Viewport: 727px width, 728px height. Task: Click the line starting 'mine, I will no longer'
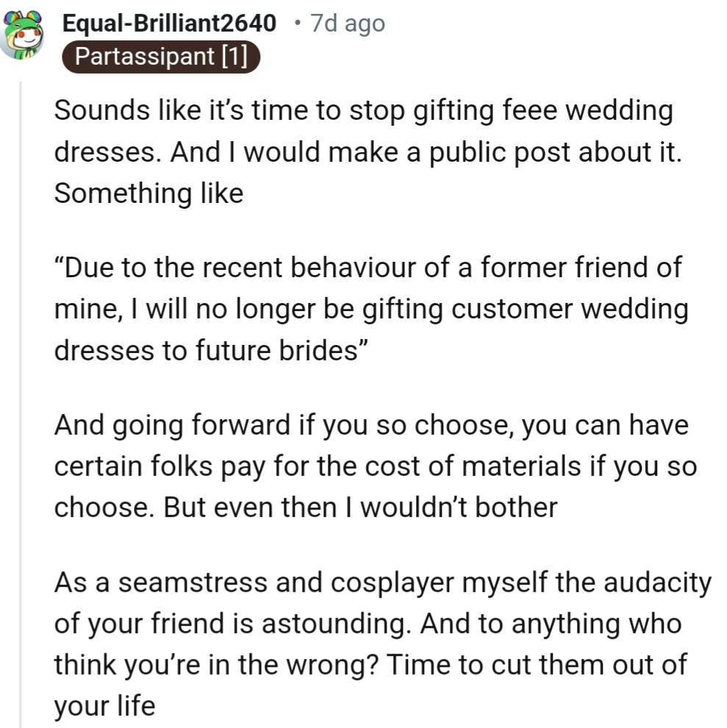tap(371, 308)
